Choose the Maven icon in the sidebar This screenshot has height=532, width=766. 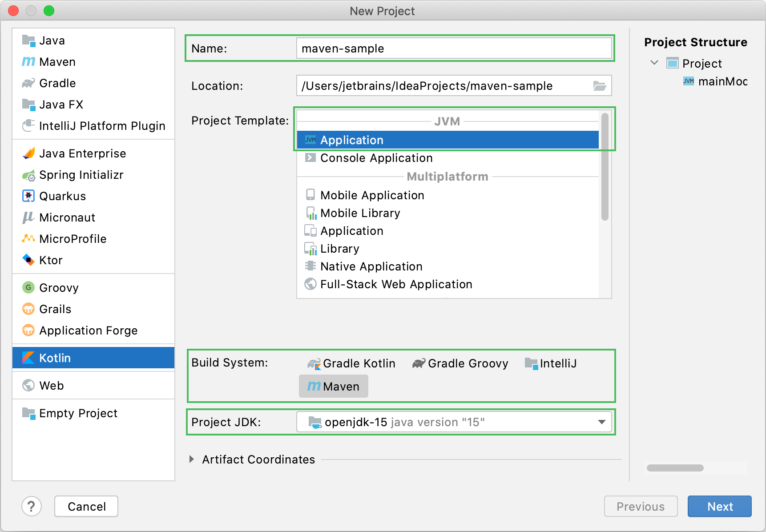[28, 62]
